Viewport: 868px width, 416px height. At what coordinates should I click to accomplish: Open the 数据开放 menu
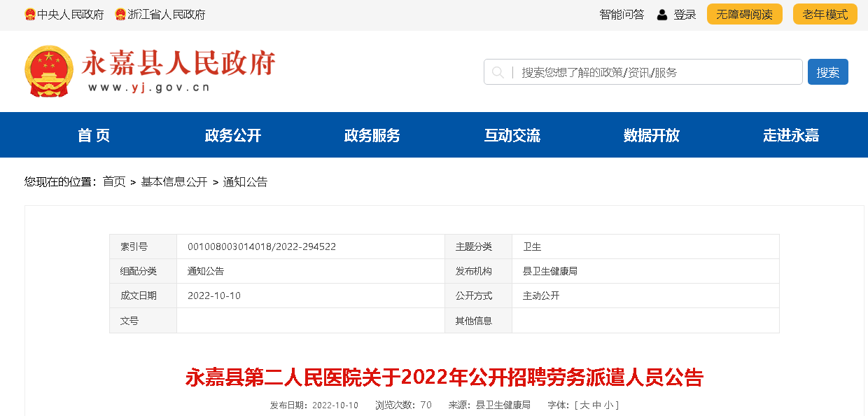(x=652, y=135)
